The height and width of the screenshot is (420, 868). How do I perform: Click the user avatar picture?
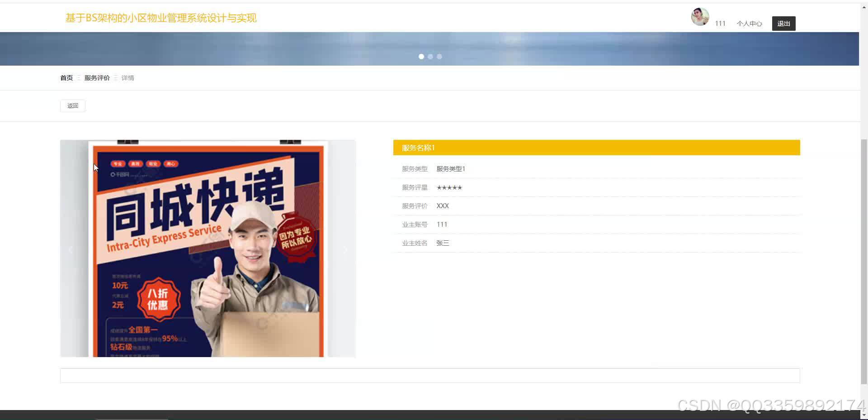click(x=700, y=17)
